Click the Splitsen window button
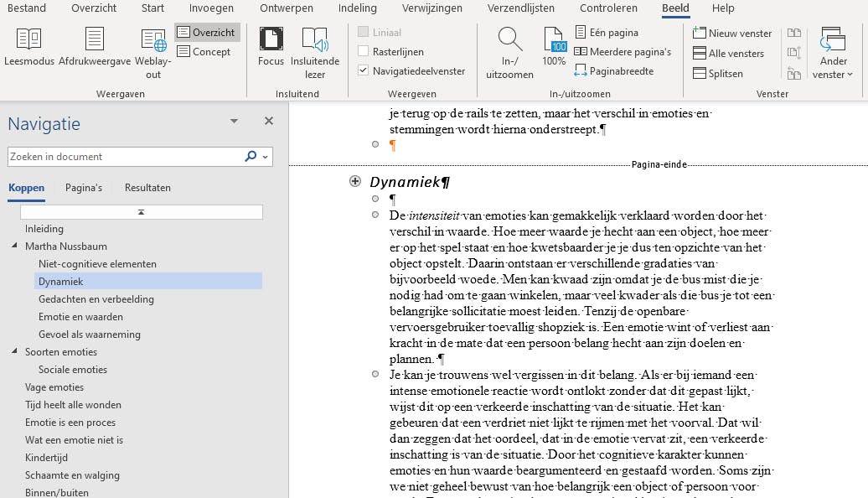This screenshot has height=498, width=868. point(718,74)
